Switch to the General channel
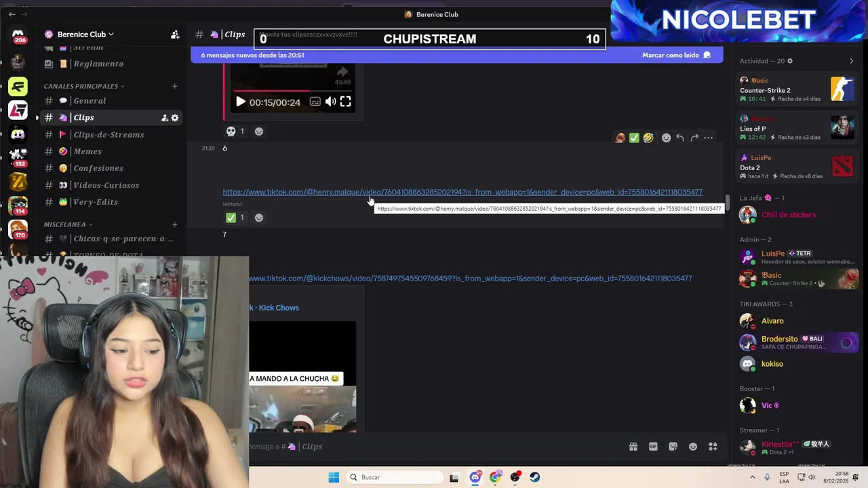Image resolution: width=868 pixels, height=488 pixels. pyautogui.click(x=110, y=101)
